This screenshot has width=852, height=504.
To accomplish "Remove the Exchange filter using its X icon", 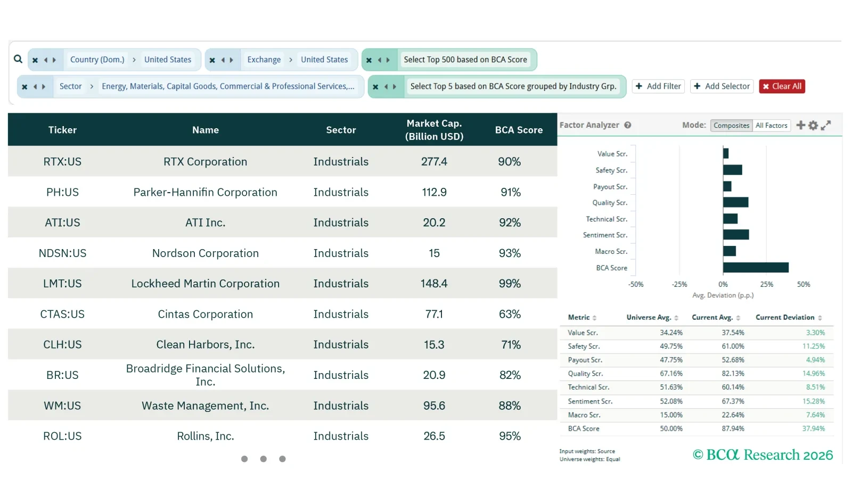I will point(212,60).
